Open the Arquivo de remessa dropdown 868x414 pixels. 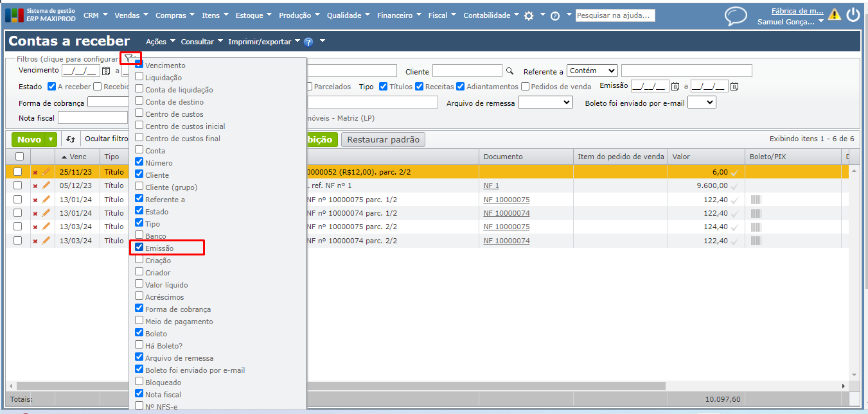point(545,102)
